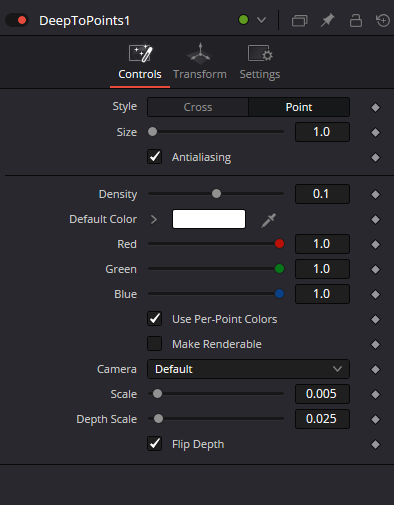Toggle the DeepToPoints1 node enable switch

tap(17, 20)
